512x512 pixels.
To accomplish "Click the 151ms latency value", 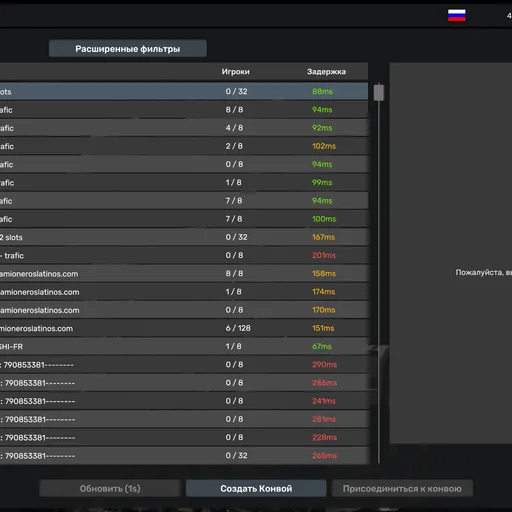I will pos(323,328).
